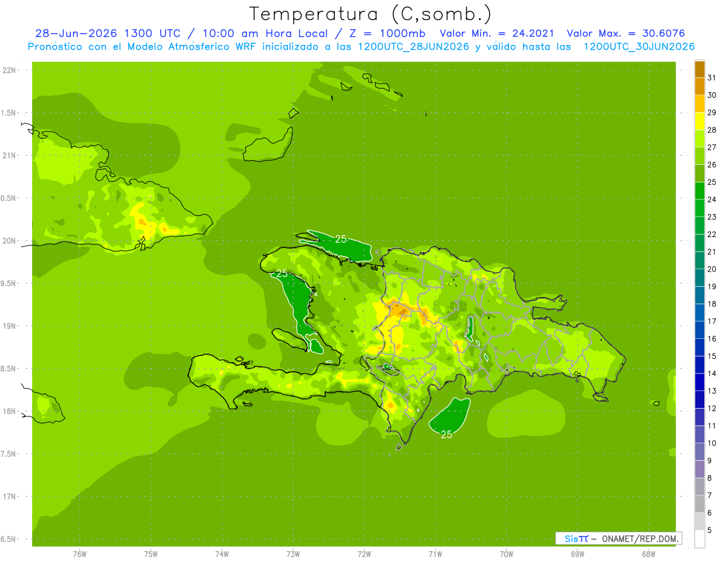The width and height of the screenshot is (728, 562).
Task: Click the orange 31 degree color swatch
Action: point(699,69)
